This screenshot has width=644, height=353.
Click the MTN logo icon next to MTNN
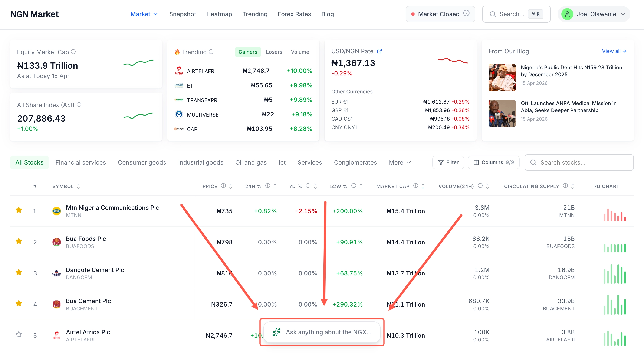pyautogui.click(x=56, y=211)
